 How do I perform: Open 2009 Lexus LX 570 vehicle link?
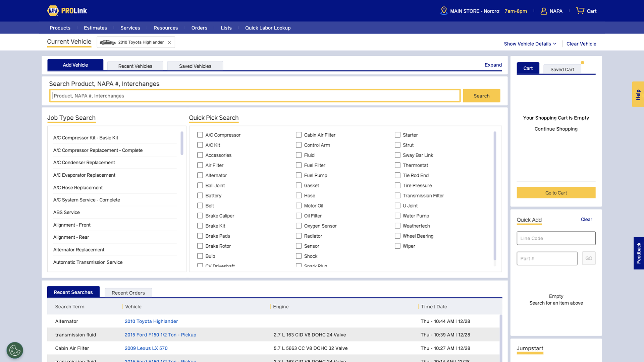tap(146, 348)
